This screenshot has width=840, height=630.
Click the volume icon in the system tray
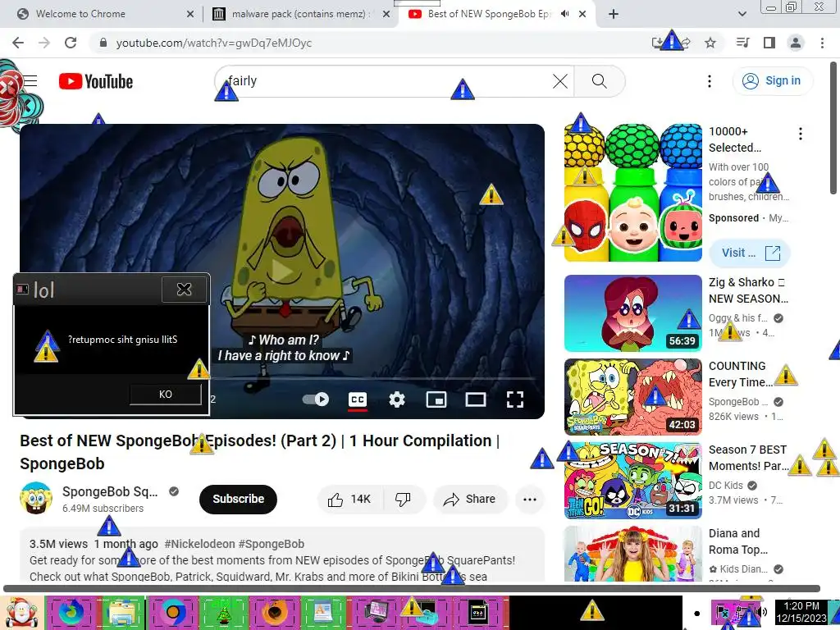(x=760, y=612)
